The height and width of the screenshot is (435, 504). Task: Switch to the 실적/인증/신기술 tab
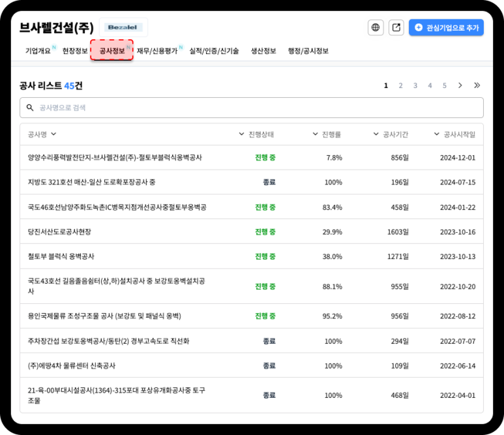pos(214,51)
